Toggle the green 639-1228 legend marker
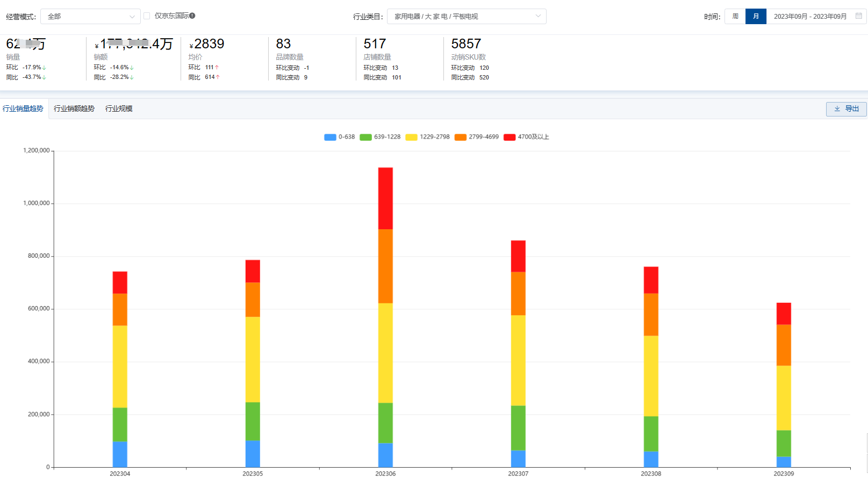868x480 pixels. tap(365, 137)
